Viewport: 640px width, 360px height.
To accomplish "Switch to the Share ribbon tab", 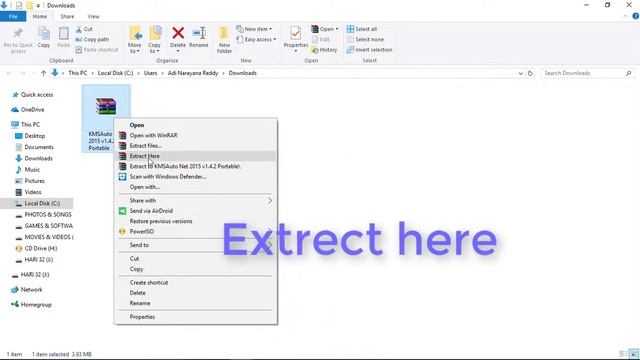I will tap(67, 17).
